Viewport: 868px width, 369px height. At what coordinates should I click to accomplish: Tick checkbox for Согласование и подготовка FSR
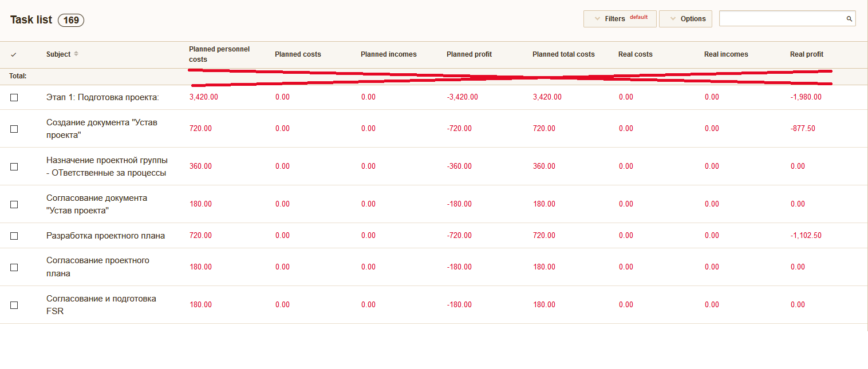coord(14,305)
